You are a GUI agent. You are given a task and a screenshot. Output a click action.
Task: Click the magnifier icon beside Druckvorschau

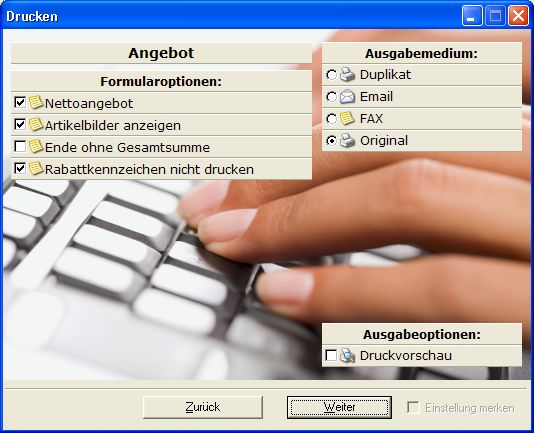(347, 355)
